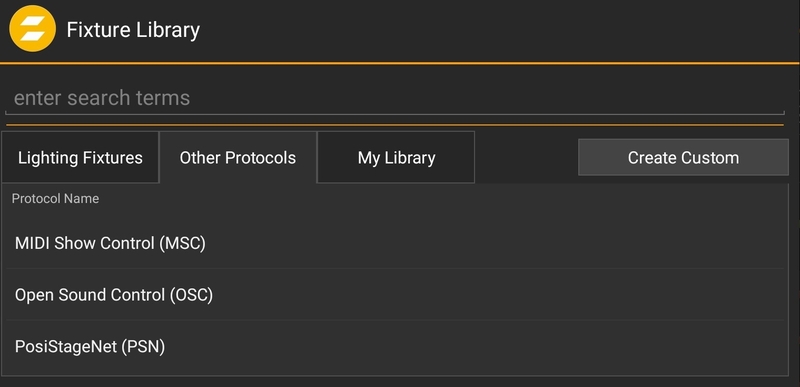This screenshot has height=387, width=800.
Task: View fixtures under Lighting Fixtures
Action: click(80, 158)
